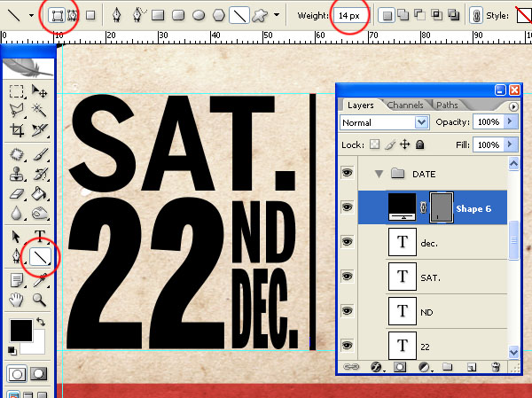Select the Slice tool
The height and width of the screenshot is (398, 532).
[39, 130]
